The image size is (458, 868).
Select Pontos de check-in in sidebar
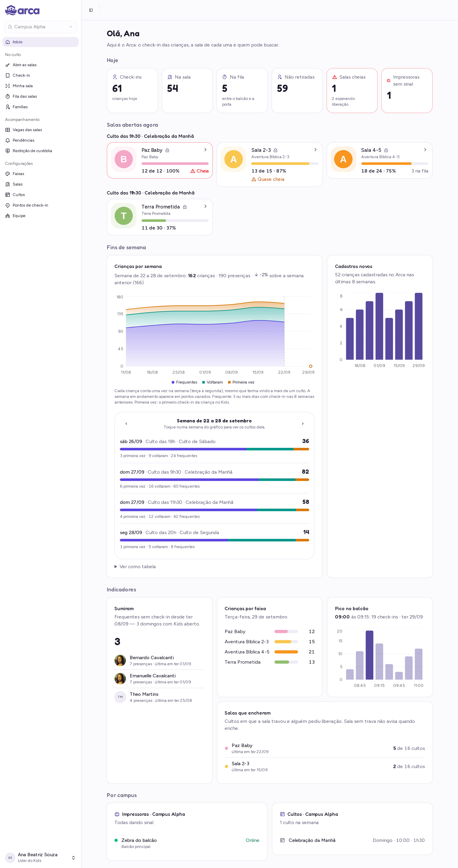click(40, 205)
